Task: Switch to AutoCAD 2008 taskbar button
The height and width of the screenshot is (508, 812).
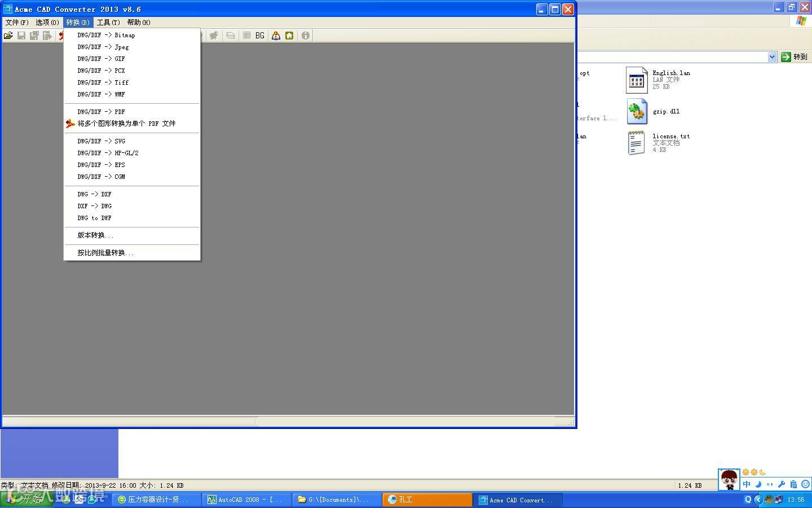Action: 248,500
